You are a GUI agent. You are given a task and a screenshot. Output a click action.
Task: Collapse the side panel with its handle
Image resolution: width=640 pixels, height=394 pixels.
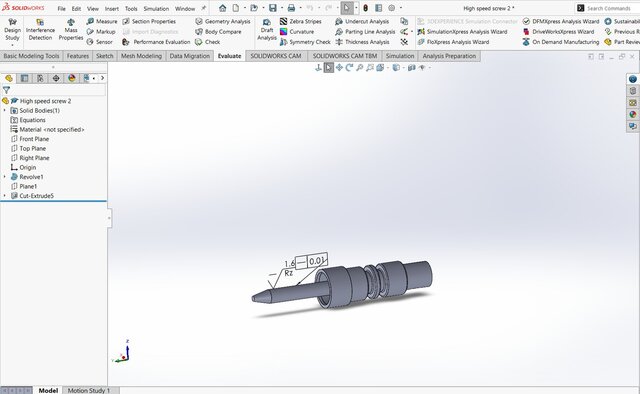tap(109, 218)
